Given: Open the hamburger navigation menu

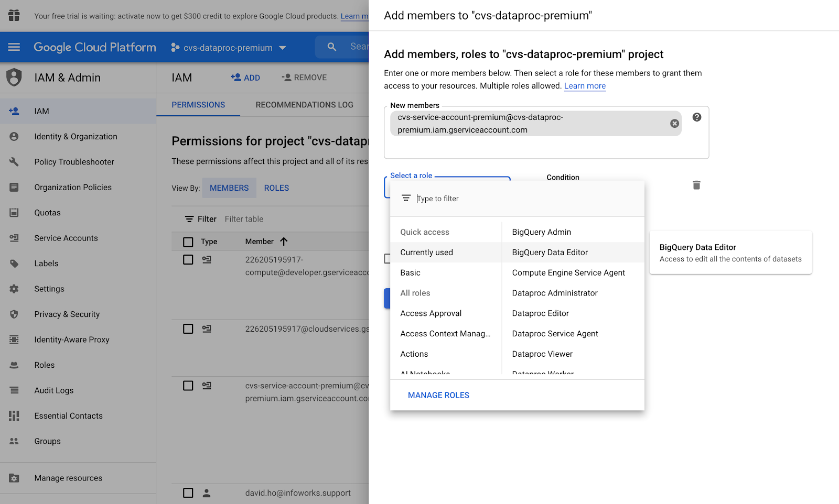Looking at the screenshot, I should pos(14,47).
